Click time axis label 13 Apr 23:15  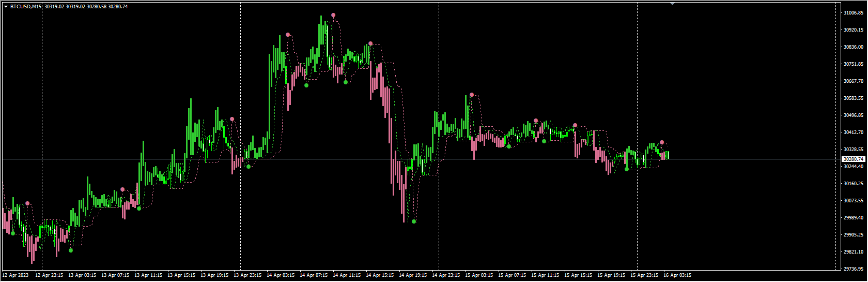pos(247,275)
